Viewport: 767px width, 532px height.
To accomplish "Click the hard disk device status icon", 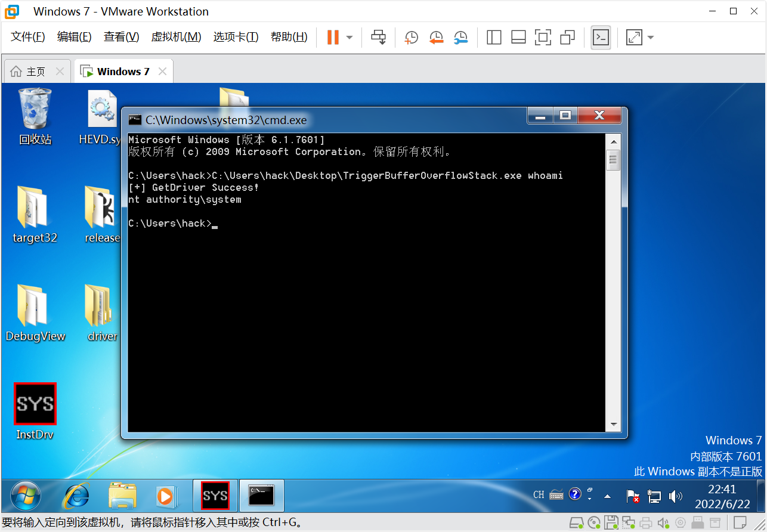I will 576,523.
